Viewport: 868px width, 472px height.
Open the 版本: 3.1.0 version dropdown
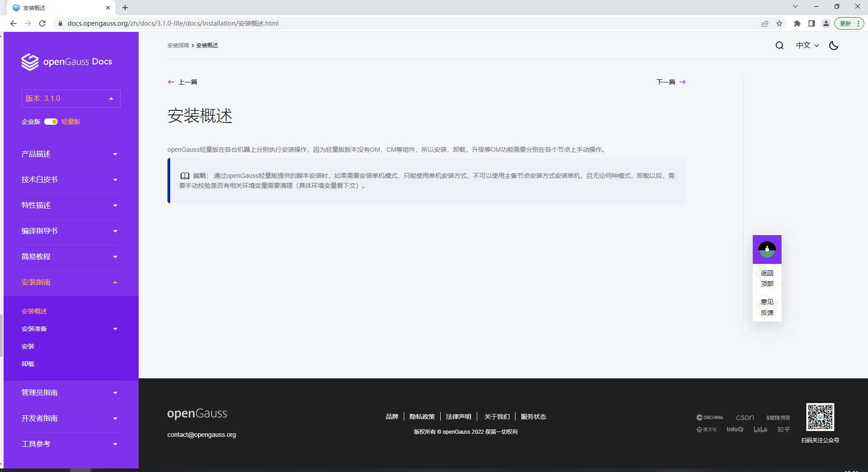pos(71,99)
